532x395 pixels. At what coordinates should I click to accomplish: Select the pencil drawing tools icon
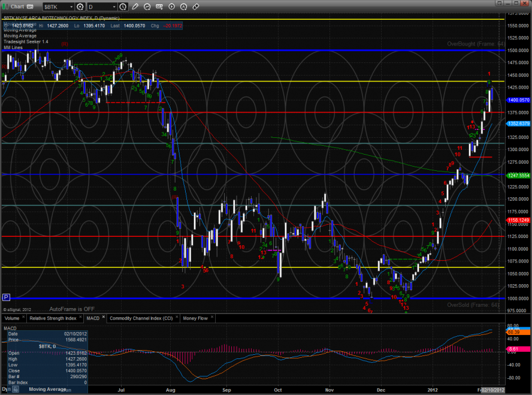pyautogui.click(x=135, y=7)
